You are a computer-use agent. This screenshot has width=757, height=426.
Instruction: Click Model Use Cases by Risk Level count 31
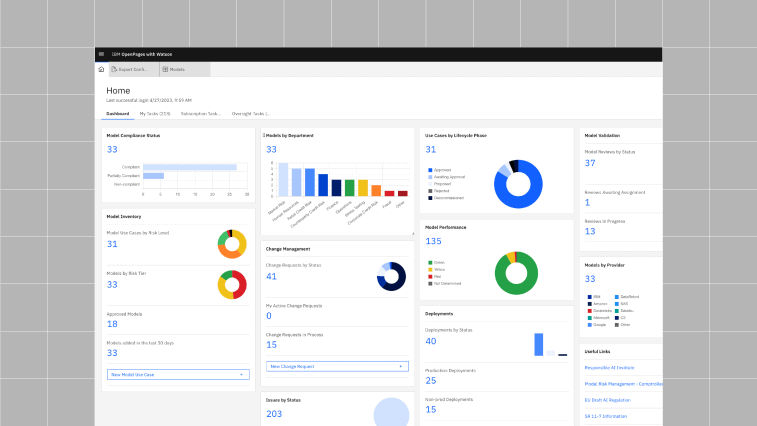(112, 244)
